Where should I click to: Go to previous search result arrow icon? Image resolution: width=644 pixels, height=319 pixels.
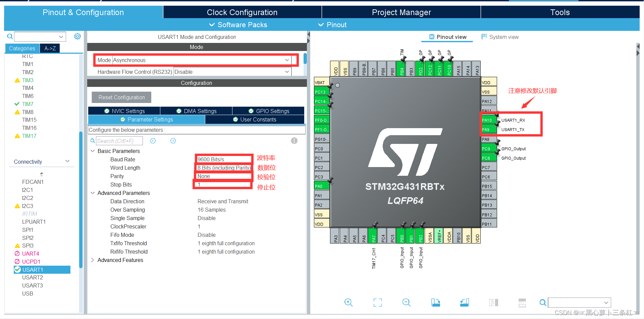point(153,141)
